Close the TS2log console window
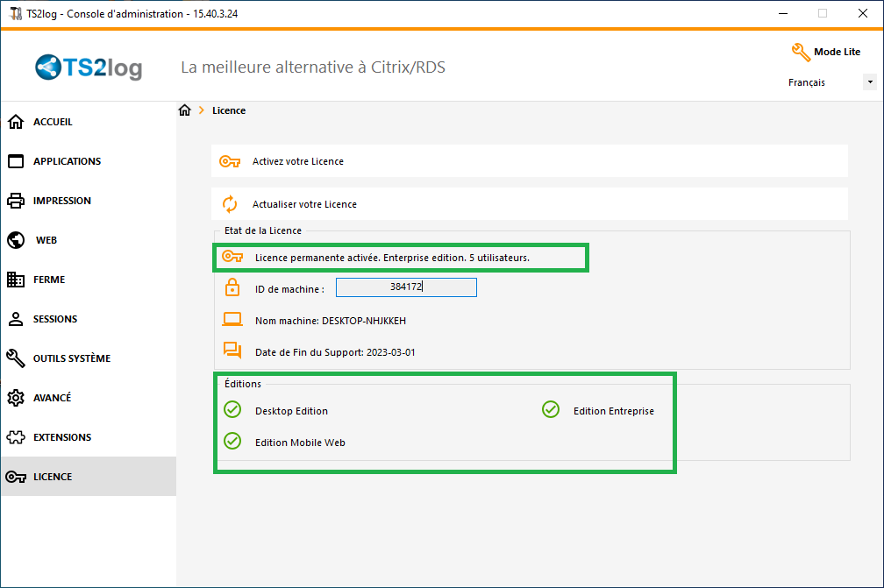 point(863,13)
